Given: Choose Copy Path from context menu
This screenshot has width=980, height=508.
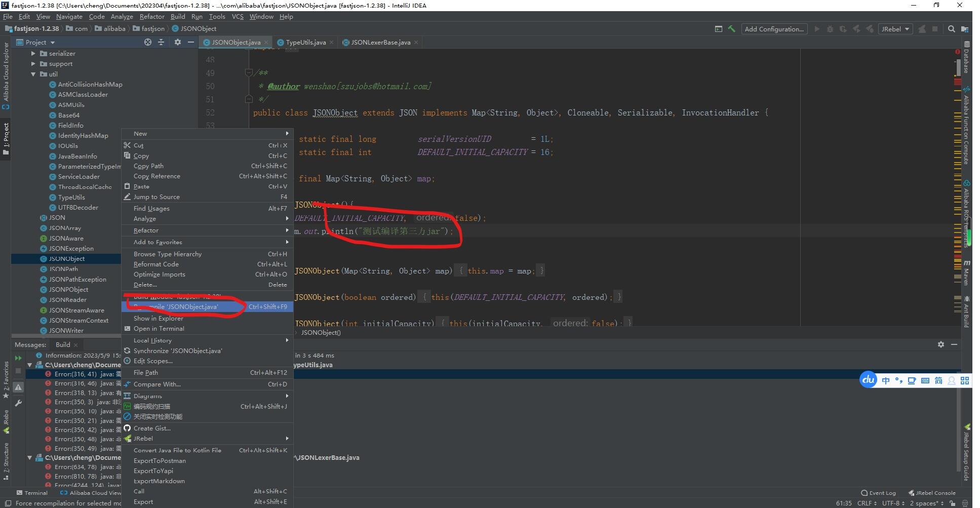Looking at the screenshot, I should (x=207, y=166).
